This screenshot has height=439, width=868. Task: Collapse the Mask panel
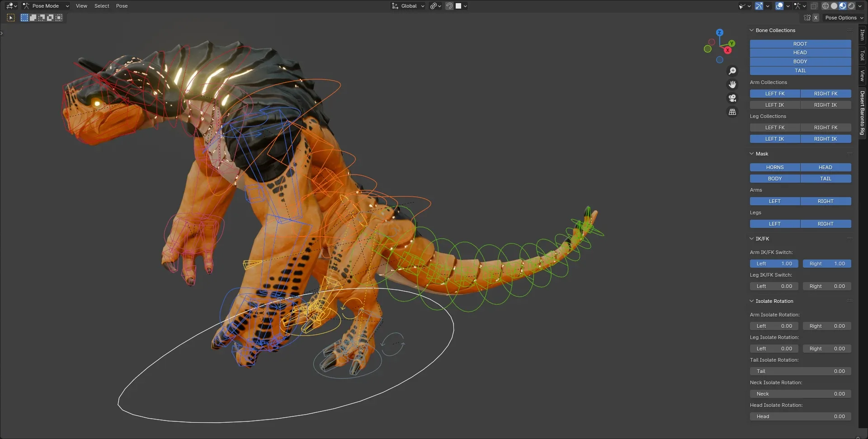point(751,154)
